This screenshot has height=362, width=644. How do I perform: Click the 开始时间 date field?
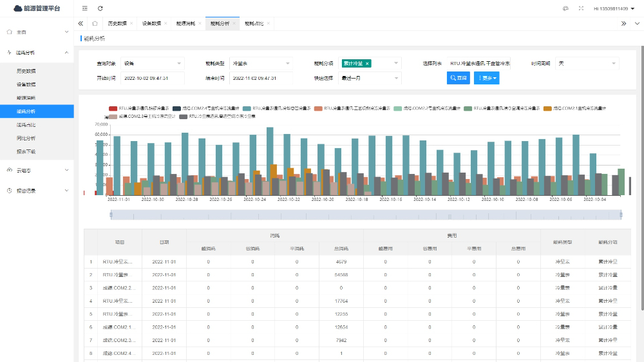[x=153, y=78]
